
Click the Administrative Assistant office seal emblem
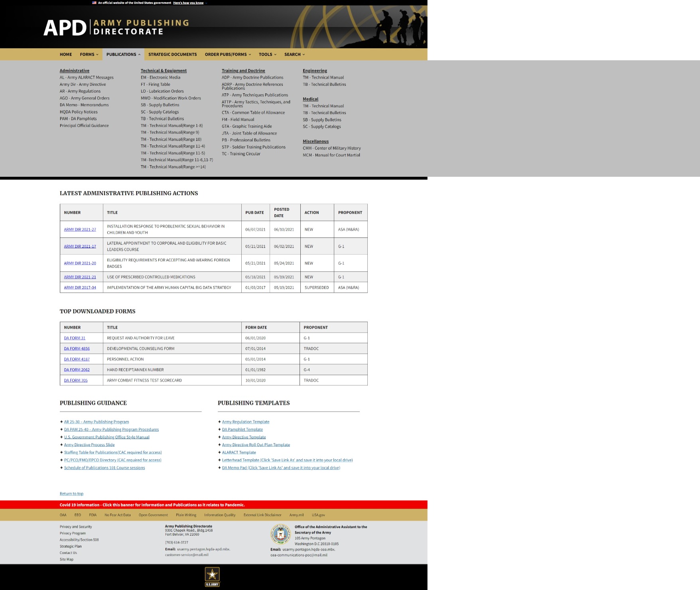280,534
